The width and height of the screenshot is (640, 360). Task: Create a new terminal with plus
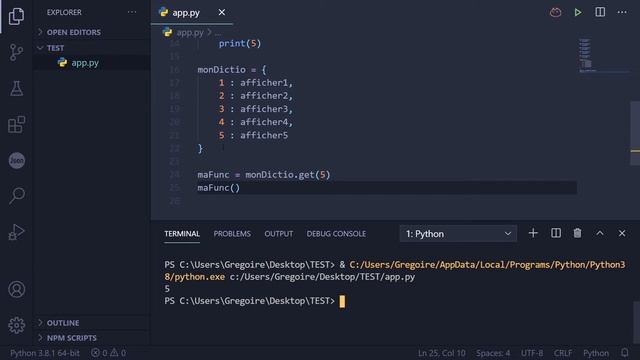[x=533, y=233]
